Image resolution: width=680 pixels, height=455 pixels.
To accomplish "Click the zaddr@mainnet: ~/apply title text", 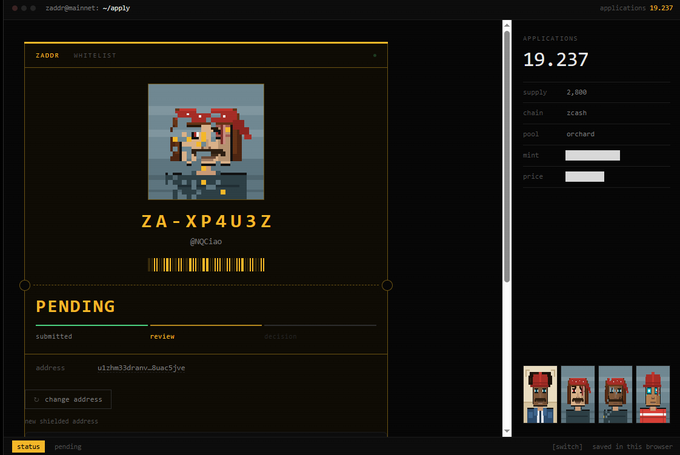I will [x=88, y=8].
